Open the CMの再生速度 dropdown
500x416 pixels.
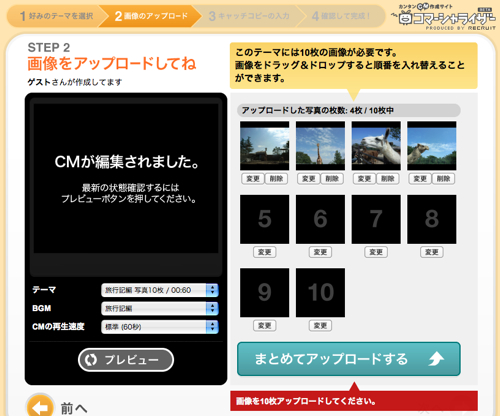click(x=160, y=327)
